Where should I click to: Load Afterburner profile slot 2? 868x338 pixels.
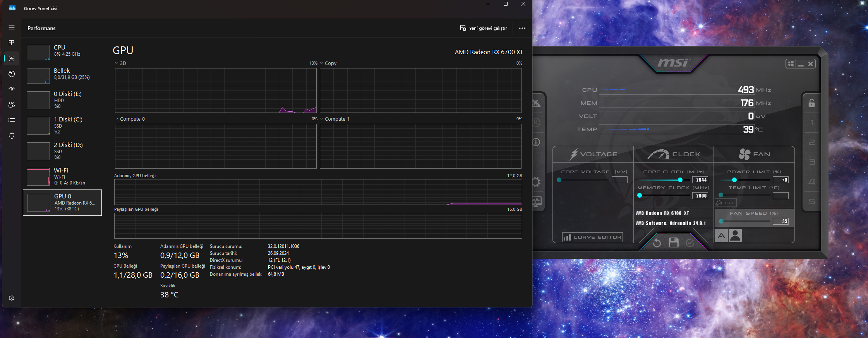click(812, 143)
